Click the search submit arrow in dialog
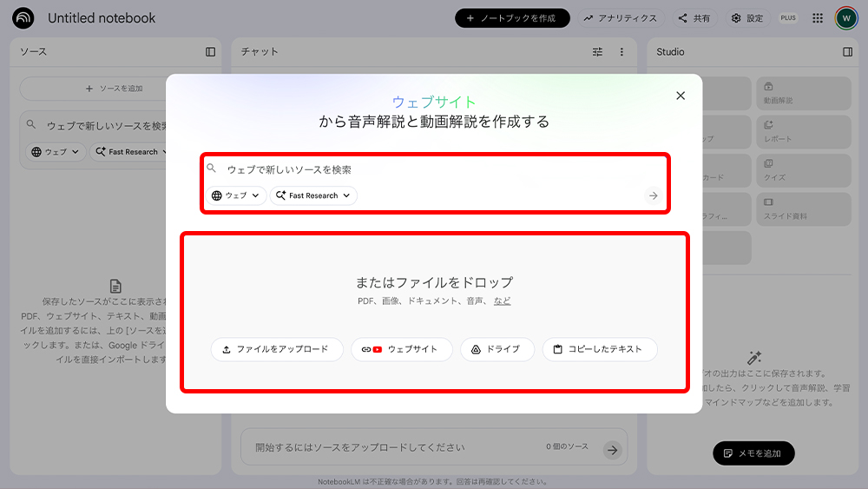 pos(653,195)
